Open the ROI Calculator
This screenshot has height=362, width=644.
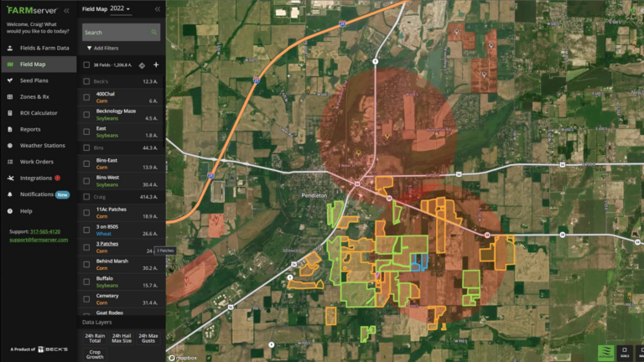[39, 113]
